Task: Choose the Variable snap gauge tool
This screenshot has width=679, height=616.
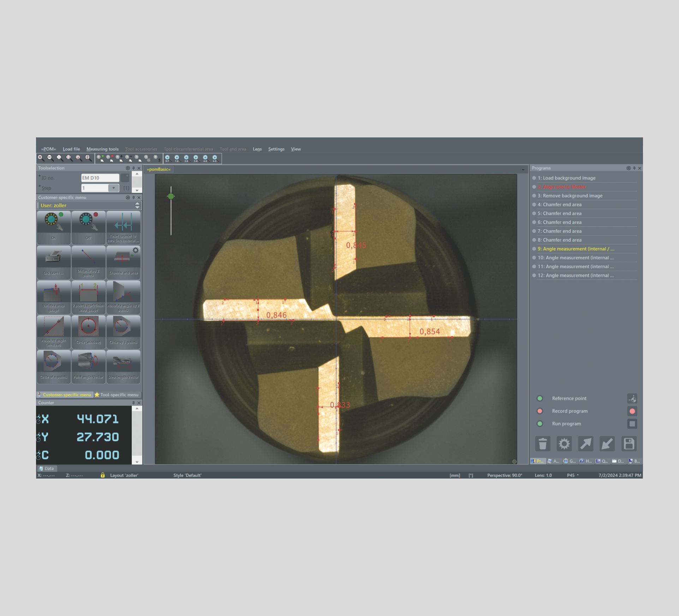Action: [54, 297]
